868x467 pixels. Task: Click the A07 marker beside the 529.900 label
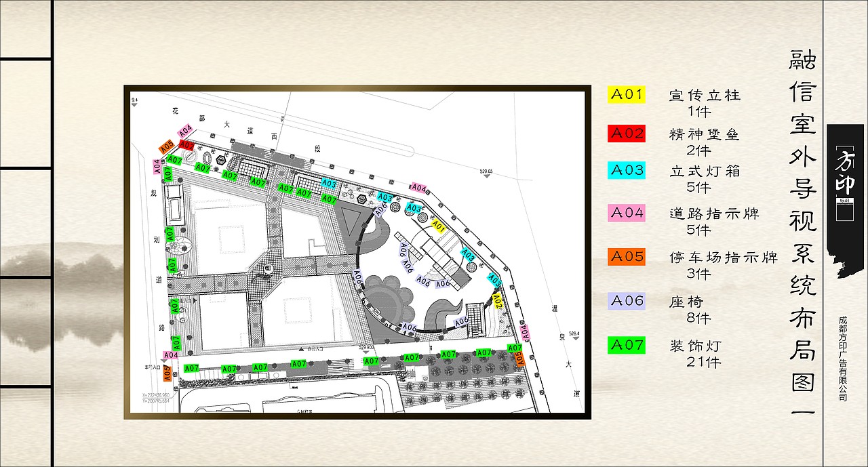coord(371,361)
